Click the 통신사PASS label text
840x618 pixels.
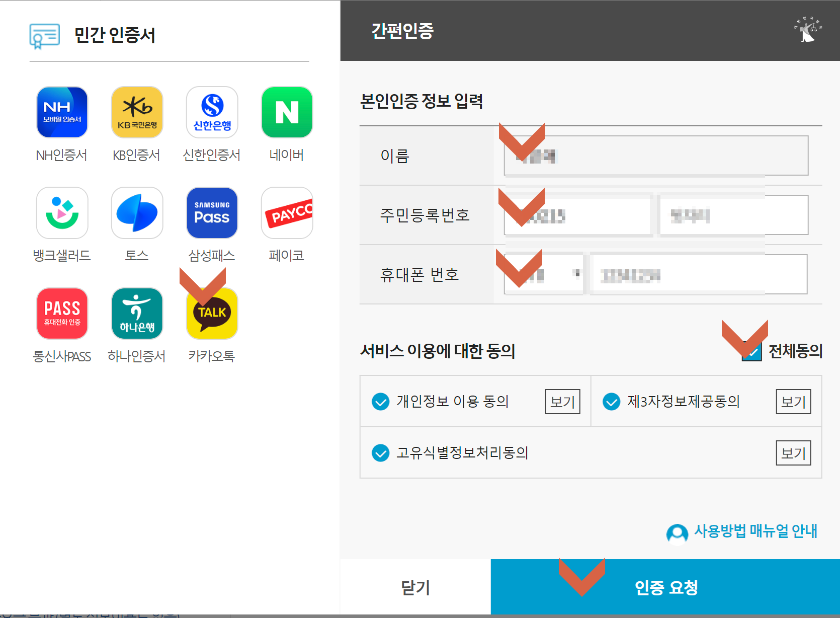[62, 356]
